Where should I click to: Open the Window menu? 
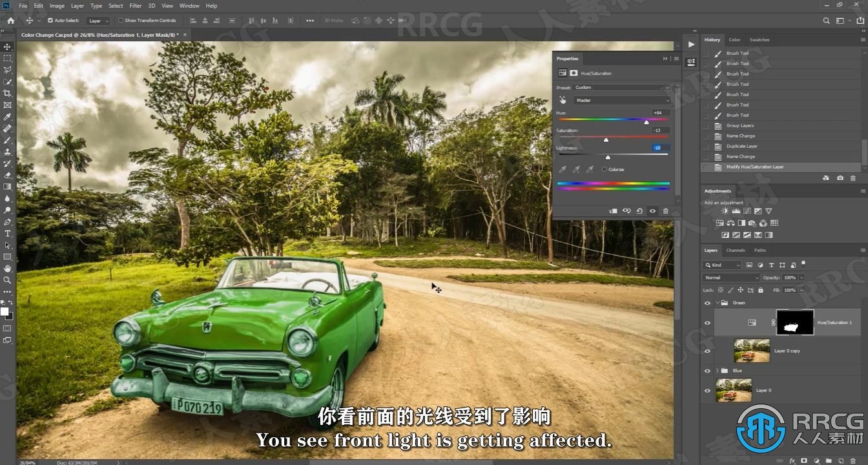[189, 6]
